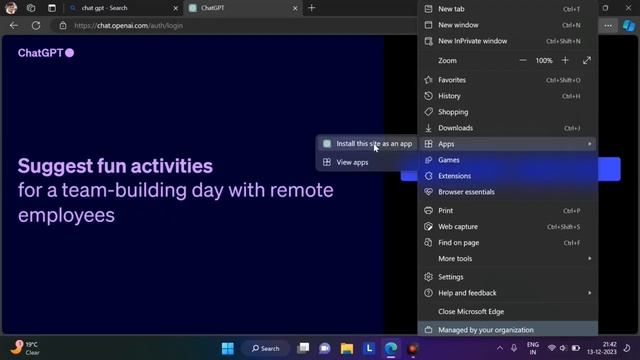Open Shopping menu entry
The image size is (640, 360).
(507, 112)
